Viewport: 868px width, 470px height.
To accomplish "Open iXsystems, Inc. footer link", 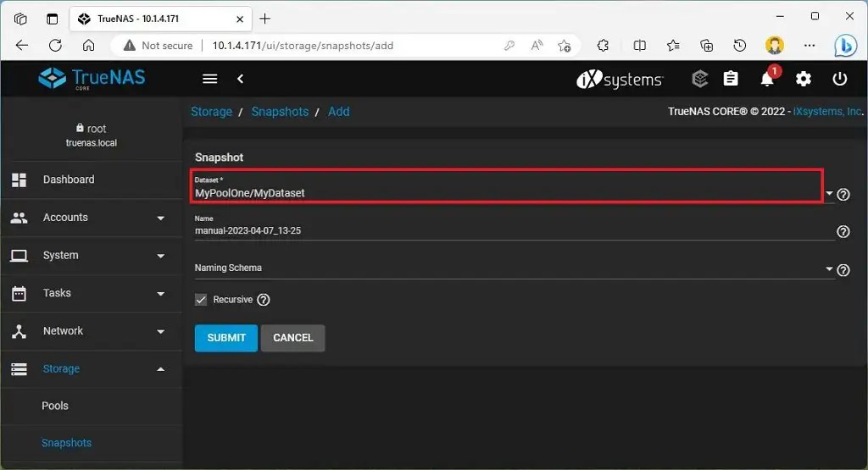I will [828, 111].
